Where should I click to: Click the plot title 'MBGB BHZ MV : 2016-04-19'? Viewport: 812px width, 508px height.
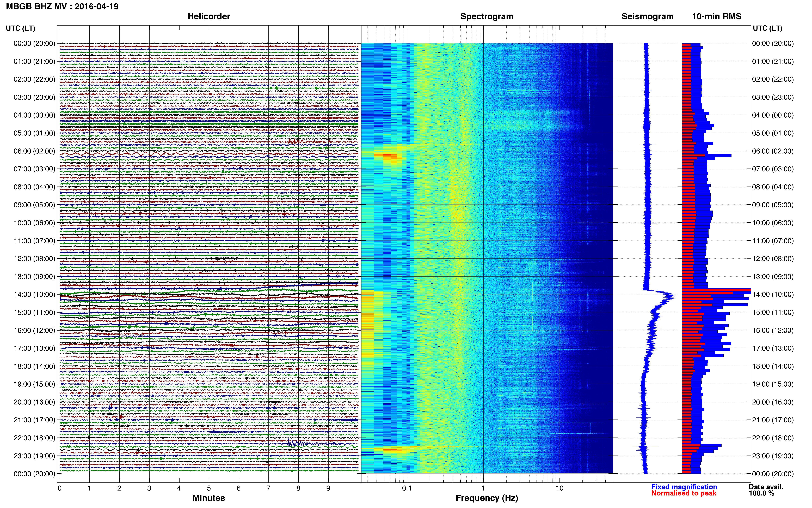[x=62, y=6]
